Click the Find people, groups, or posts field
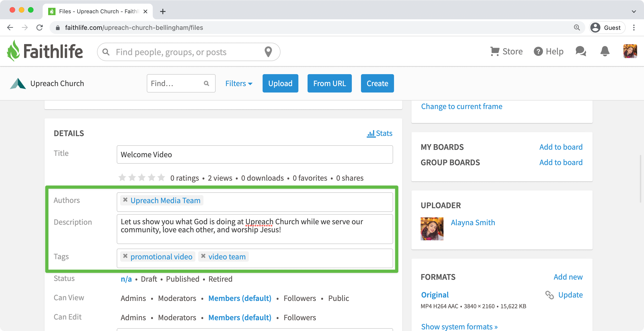This screenshot has width=644, height=331. point(189,52)
